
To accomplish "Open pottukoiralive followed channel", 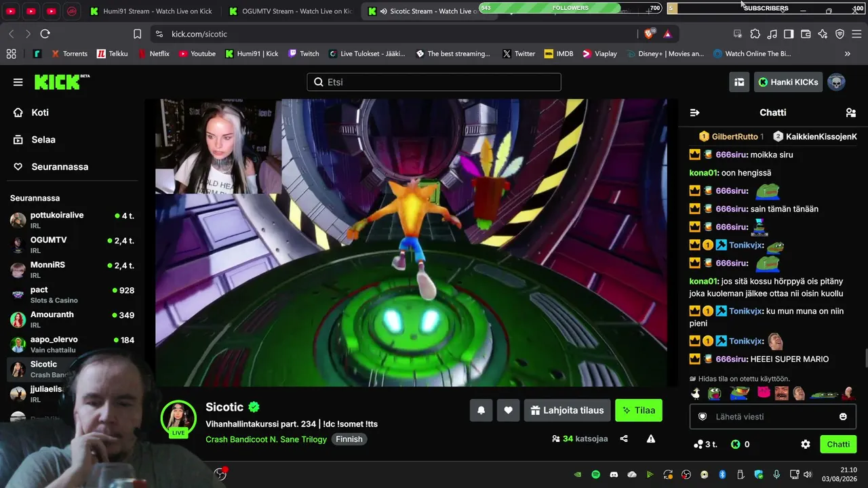I will (x=72, y=220).
